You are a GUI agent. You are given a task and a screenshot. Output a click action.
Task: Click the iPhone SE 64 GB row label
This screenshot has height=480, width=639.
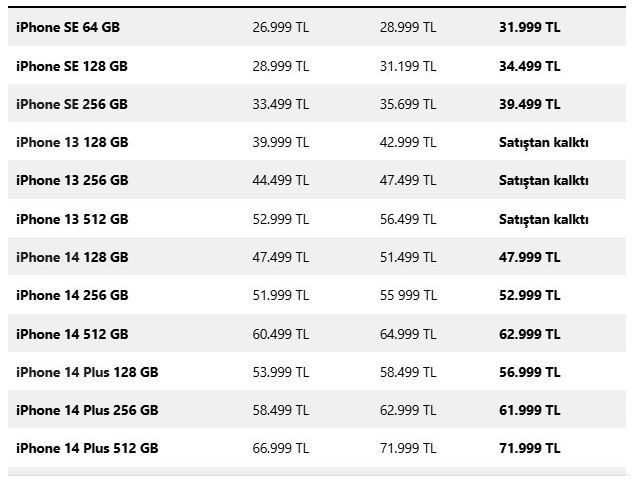pyautogui.click(x=67, y=28)
